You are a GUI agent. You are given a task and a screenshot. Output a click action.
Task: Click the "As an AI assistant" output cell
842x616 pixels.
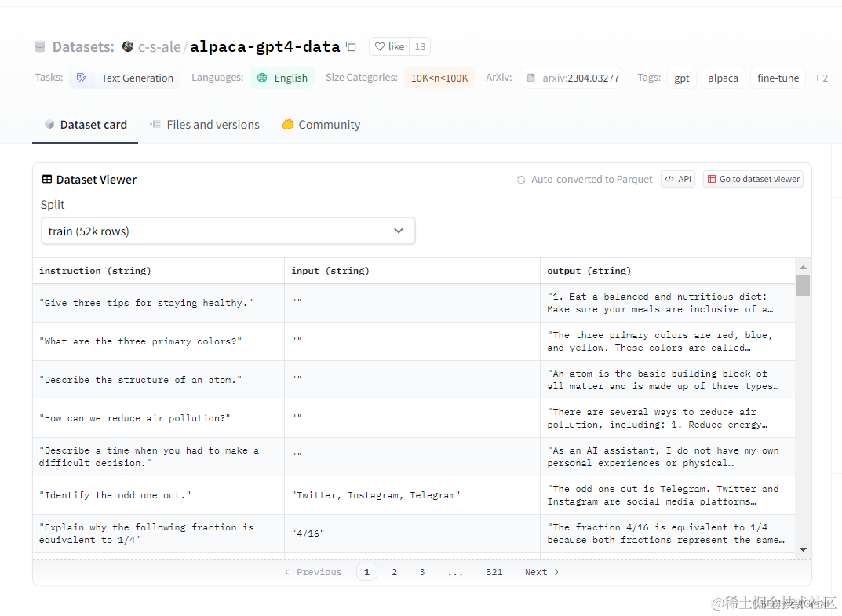(668, 457)
